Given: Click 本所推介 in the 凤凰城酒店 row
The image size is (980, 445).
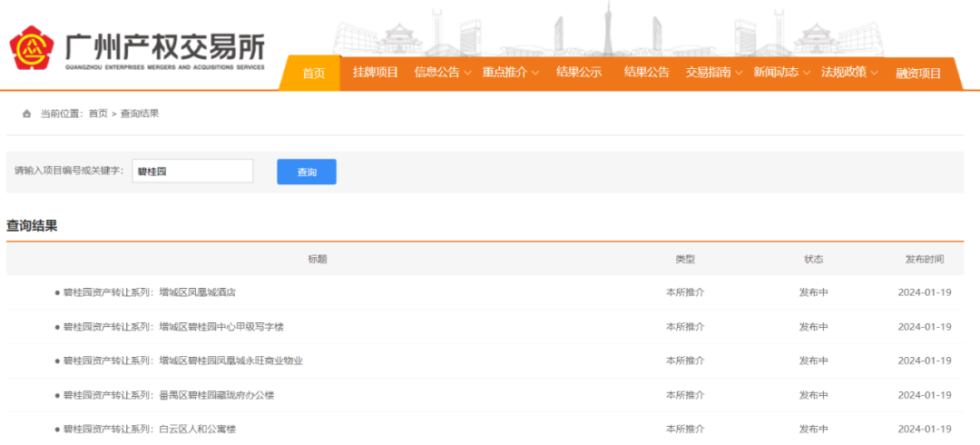Looking at the screenshot, I should coord(685,292).
